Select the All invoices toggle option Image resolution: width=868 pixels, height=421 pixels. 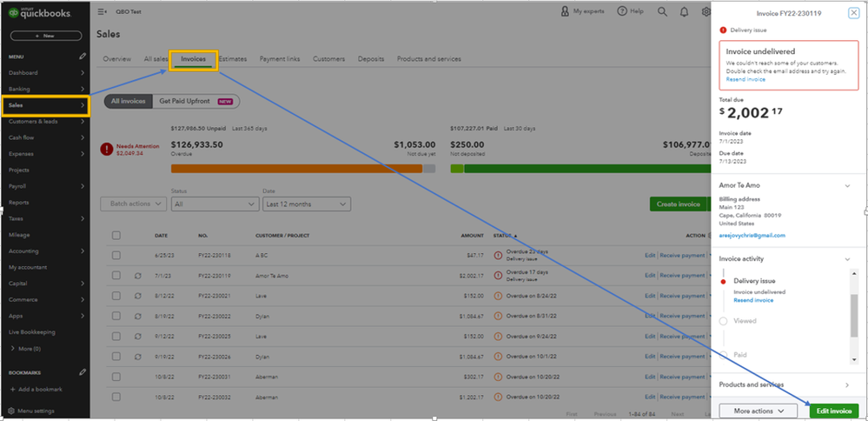[x=128, y=102]
